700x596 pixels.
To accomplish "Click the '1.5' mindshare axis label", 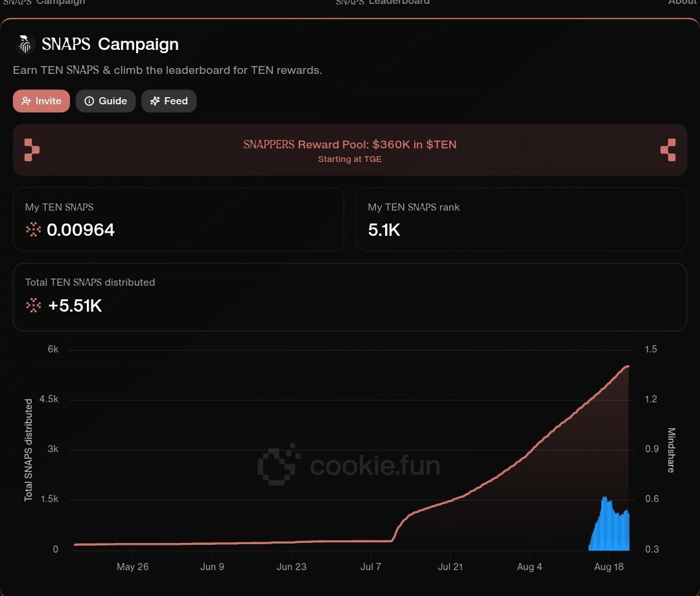I will [651, 349].
